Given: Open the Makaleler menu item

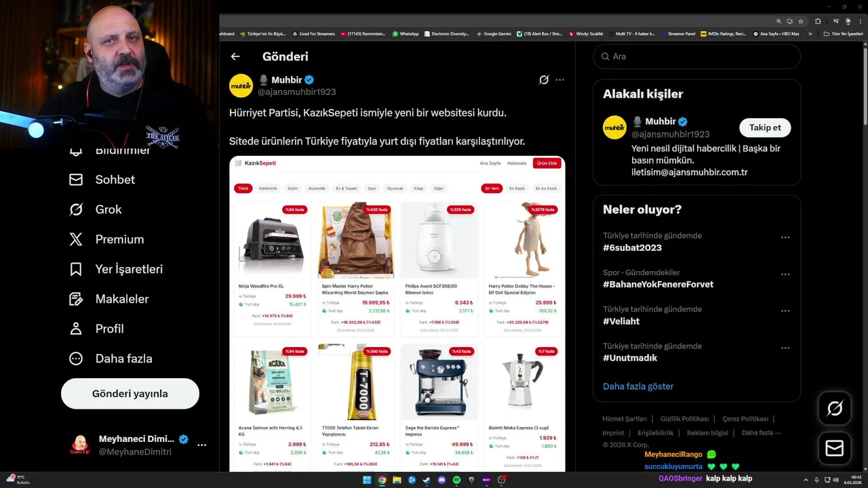Looking at the screenshot, I should [108, 299].
